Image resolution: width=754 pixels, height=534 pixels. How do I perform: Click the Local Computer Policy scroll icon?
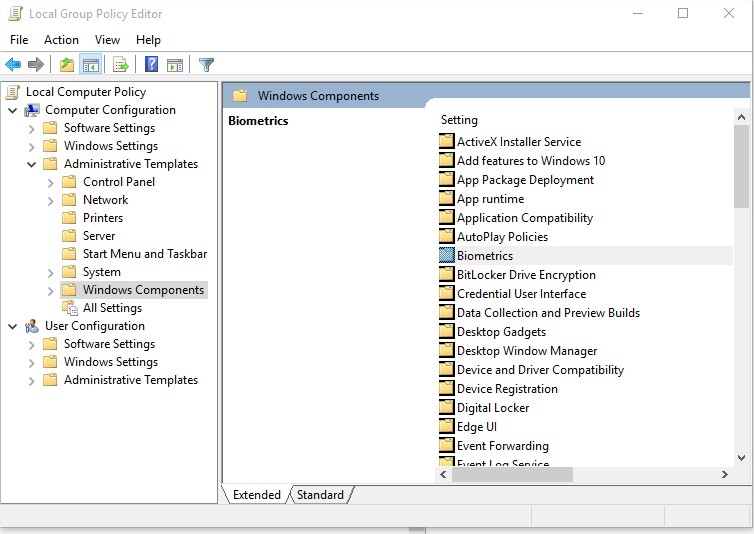click(x=13, y=92)
